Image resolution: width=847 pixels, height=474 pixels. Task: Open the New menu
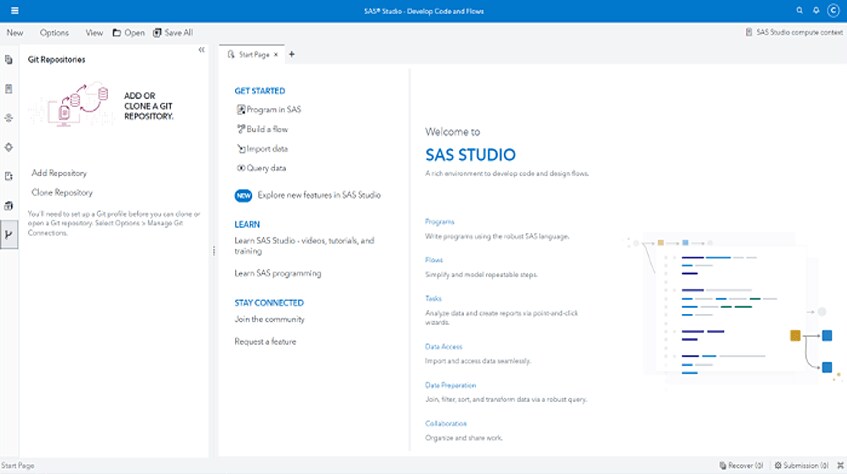(15, 32)
